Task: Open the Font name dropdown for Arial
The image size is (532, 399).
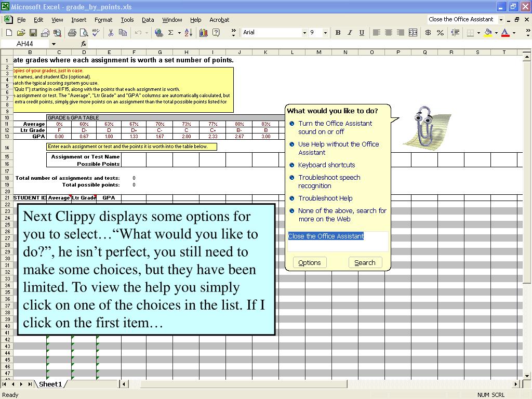Action: pos(304,33)
